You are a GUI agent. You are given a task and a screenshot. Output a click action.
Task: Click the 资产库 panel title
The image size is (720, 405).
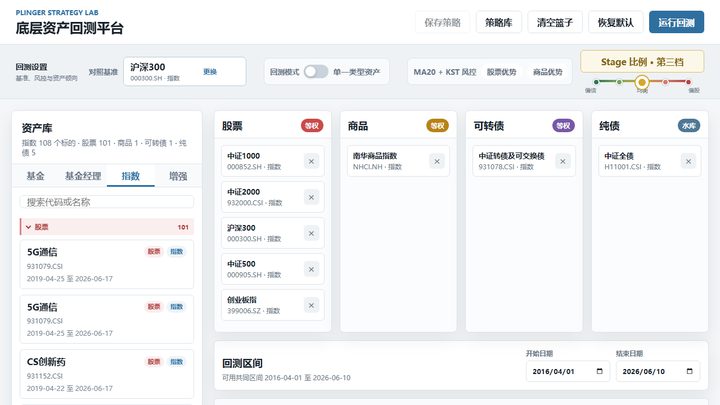[x=37, y=128]
